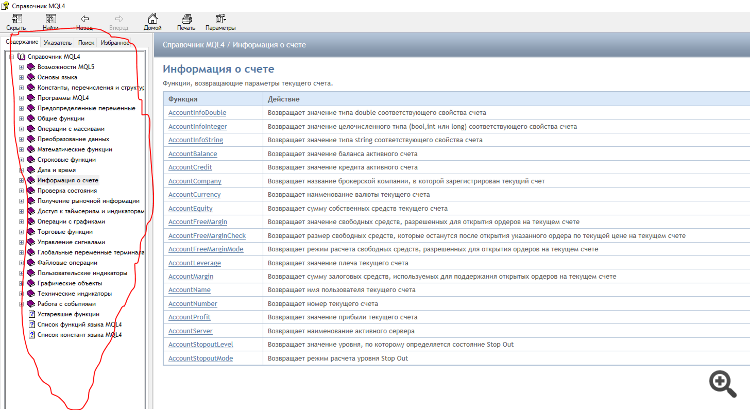Click the book icon beside Программы MQL4
Screen dimensions: 750x410
(31, 98)
